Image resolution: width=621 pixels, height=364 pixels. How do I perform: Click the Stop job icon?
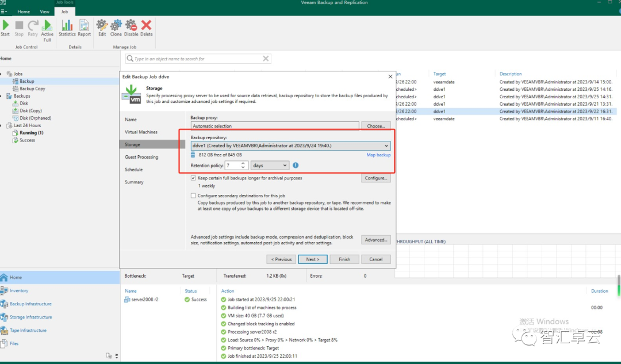19,28
